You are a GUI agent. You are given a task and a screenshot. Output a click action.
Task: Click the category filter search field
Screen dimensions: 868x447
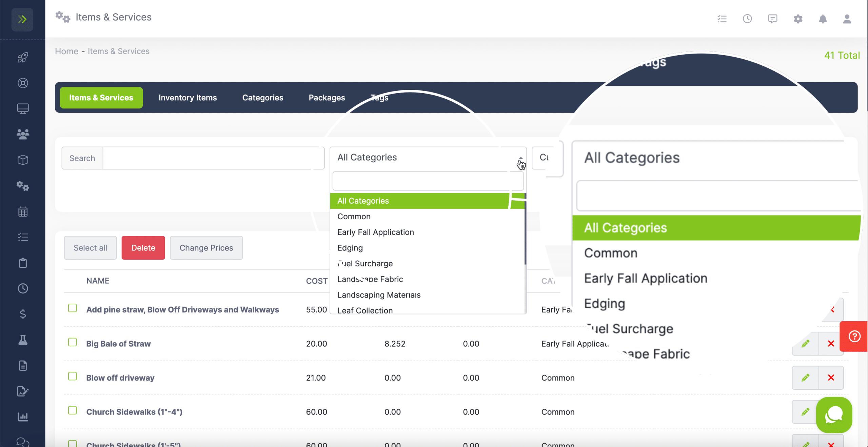(428, 181)
